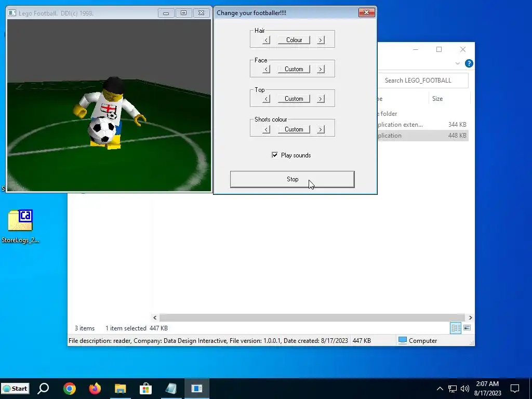Close the File Explorer window
Viewport: 532px width, 399px height.
pyautogui.click(x=463, y=49)
